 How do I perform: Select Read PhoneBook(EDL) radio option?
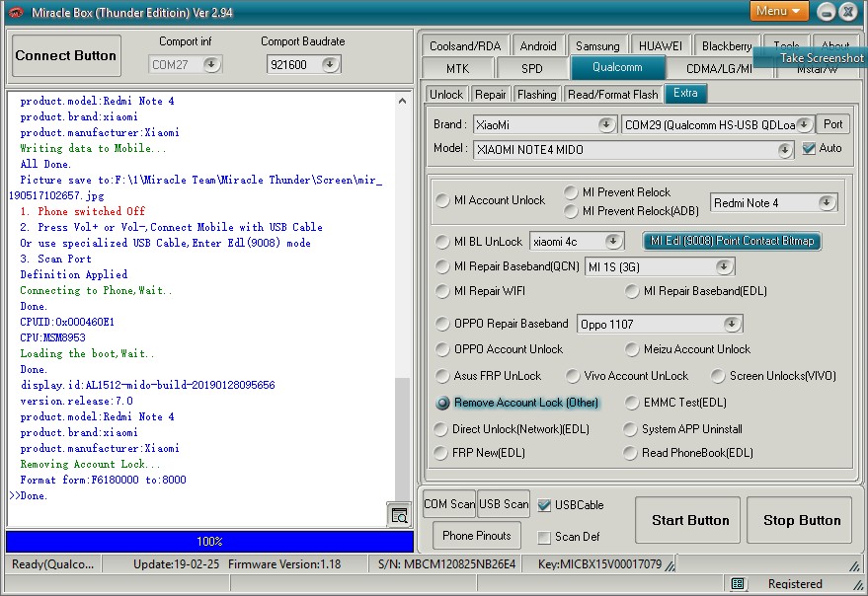tap(630, 453)
